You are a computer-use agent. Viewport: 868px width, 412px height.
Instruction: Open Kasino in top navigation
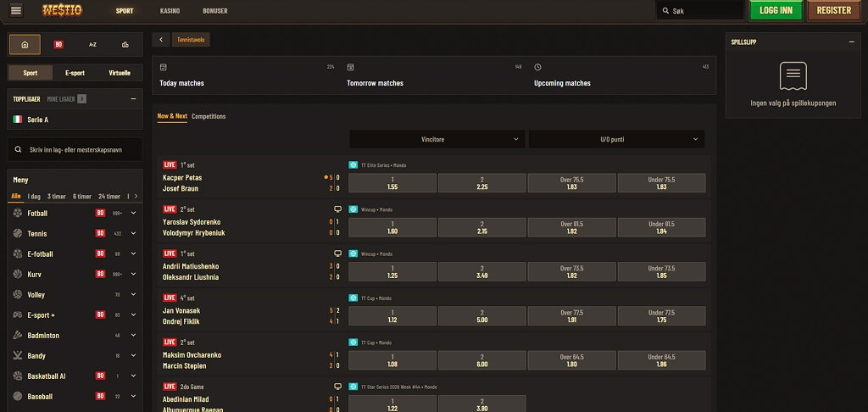(x=170, y=10)
